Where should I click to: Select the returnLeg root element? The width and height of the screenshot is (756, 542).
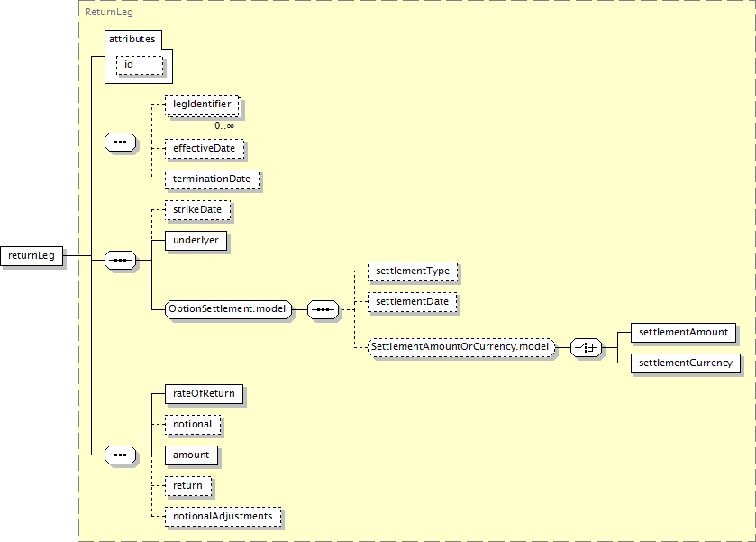coord(32,256)
